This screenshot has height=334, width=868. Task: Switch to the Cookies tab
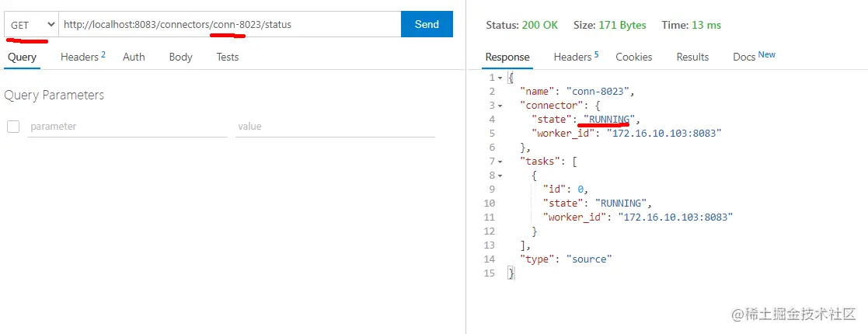click(634, 57)
